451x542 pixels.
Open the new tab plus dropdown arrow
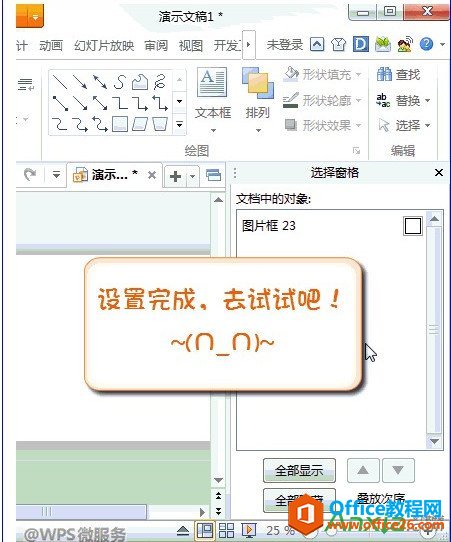point(192,176)
